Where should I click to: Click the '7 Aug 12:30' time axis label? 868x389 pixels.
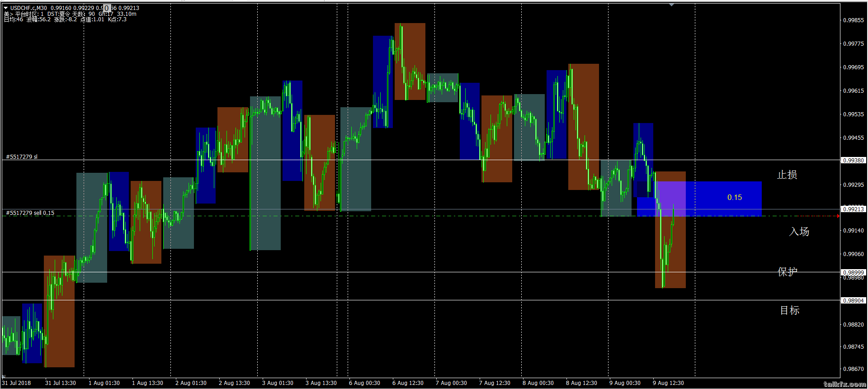[495, 383]
